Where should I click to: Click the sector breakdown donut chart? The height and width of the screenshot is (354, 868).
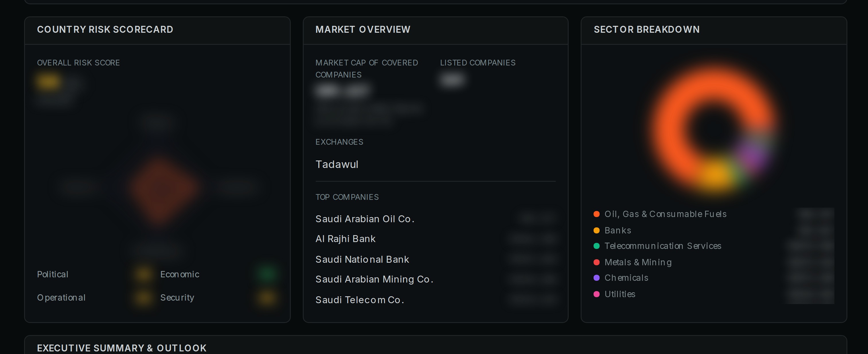tap(714, 129)
